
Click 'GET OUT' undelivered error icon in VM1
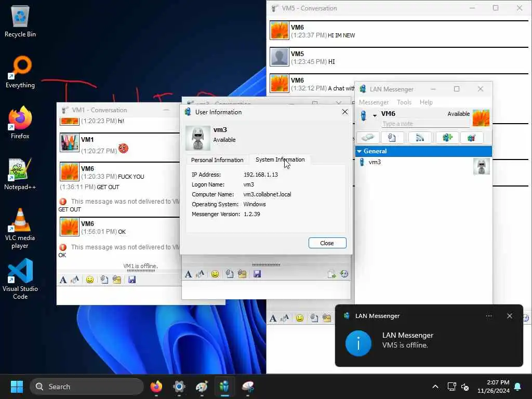pos(63,202)
